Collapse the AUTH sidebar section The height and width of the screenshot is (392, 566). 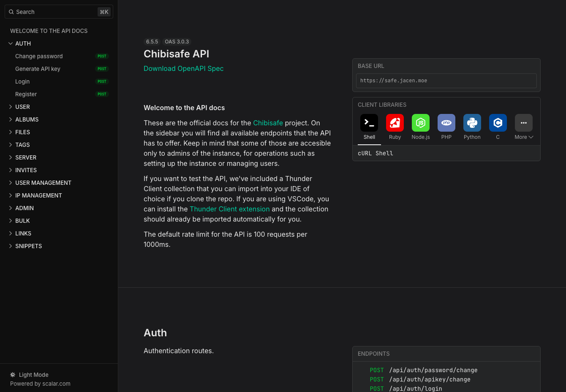(x=11, y=43)
